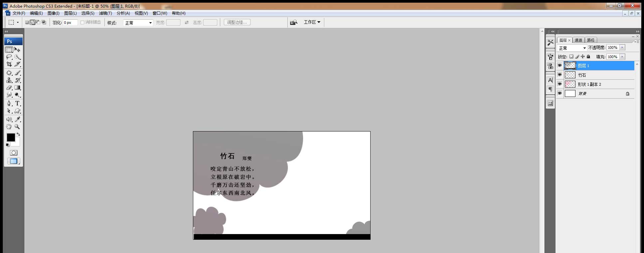Open the layer blend mode dropdown
Viewport: 644px width, 253px height.
click(x=572, y=48)
